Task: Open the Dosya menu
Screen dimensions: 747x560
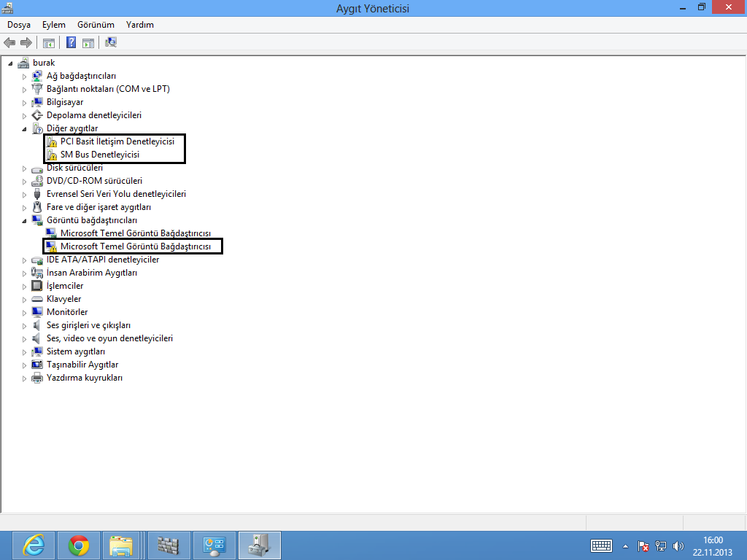Action: pos(18,25)
